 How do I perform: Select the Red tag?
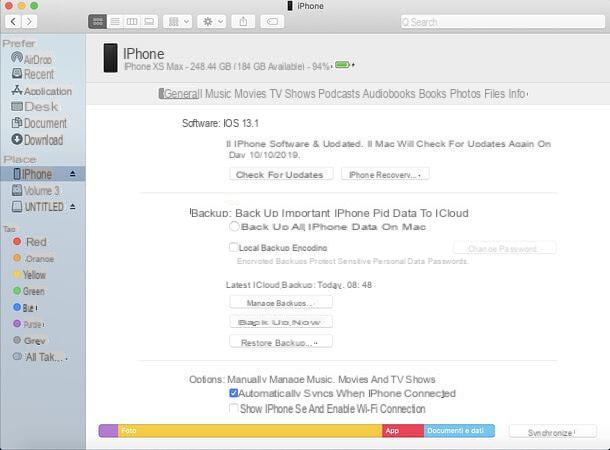30,242
